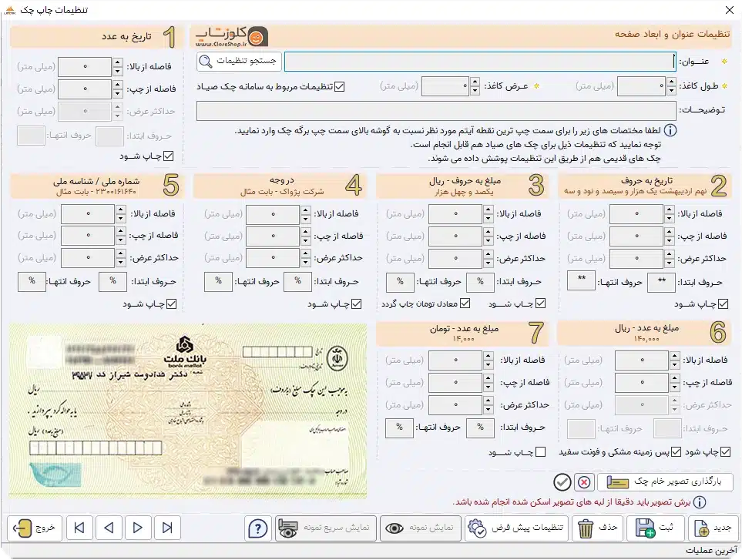742x560 pixels.
Task: Focus حروف انتها field in section 2
Action: (581, 281)
